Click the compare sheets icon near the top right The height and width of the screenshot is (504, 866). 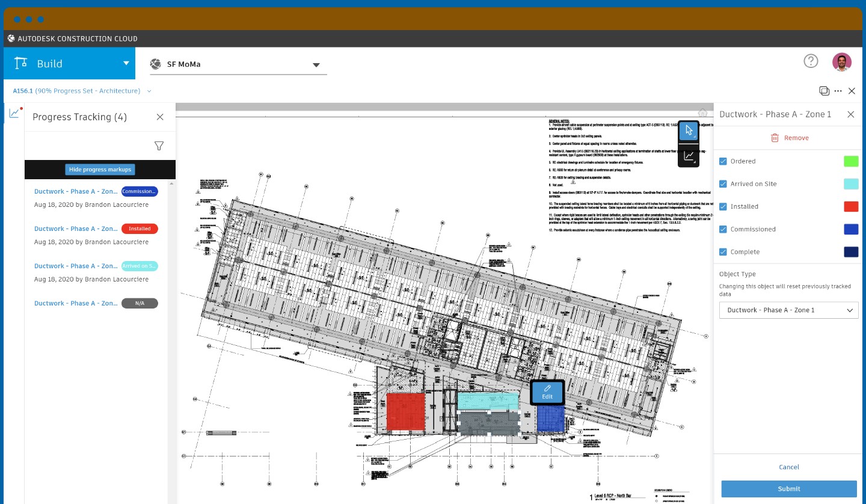click(x=824, y=91)
